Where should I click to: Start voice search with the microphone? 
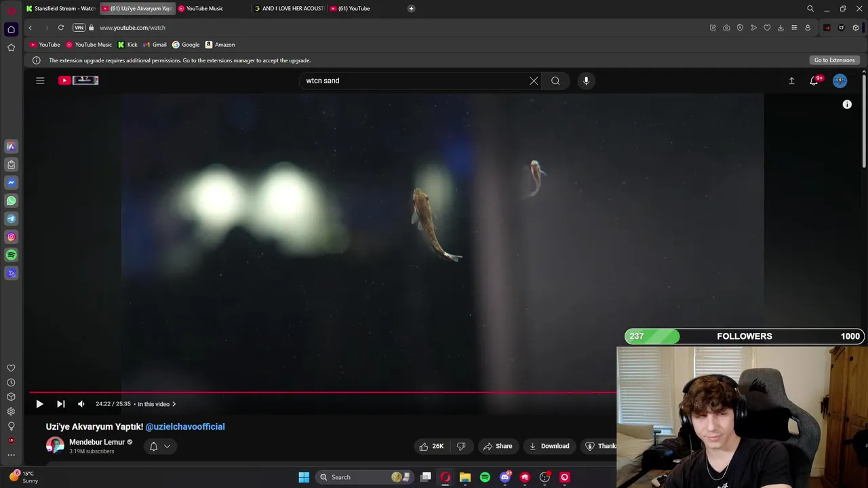586,81
